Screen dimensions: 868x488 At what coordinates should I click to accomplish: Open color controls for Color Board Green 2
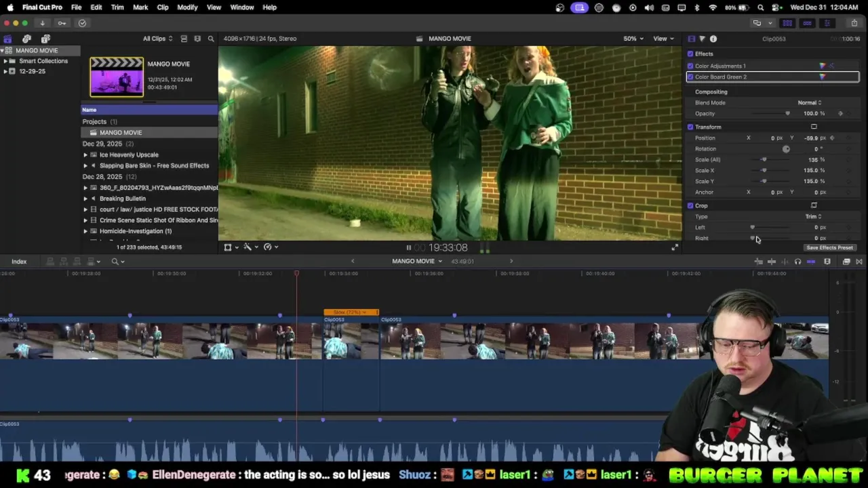(x=823, y=77)
